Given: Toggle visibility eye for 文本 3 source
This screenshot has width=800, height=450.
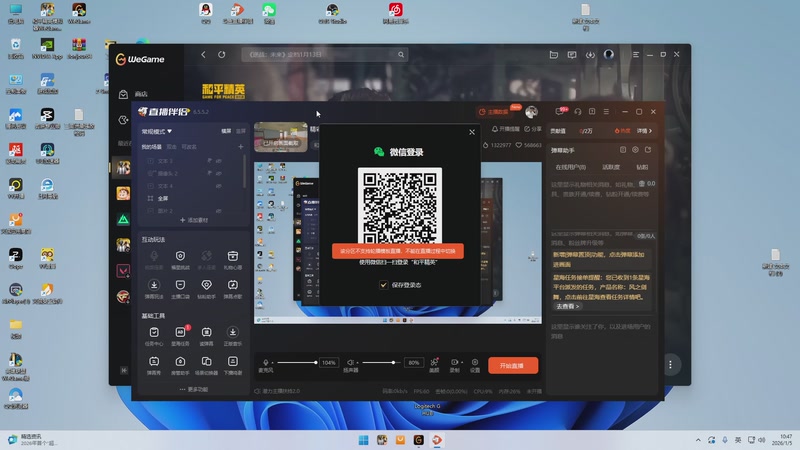Looking at the screenshot, I should [218, 161].
